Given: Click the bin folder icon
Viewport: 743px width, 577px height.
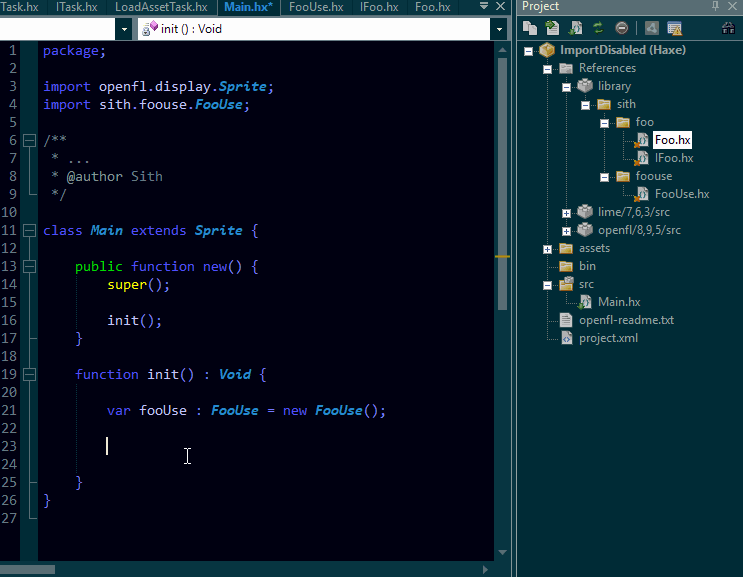Looking at the screenshot, I should coord(566,266).
